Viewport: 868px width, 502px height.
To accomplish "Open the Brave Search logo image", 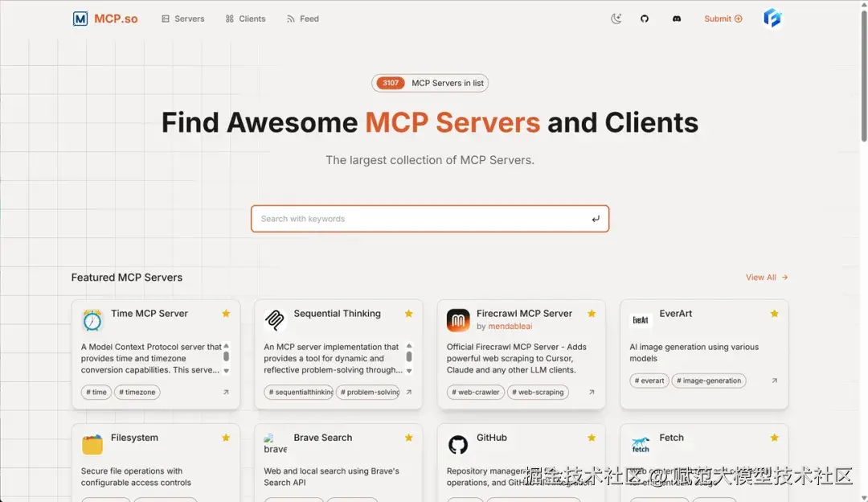I will [275, 444].
